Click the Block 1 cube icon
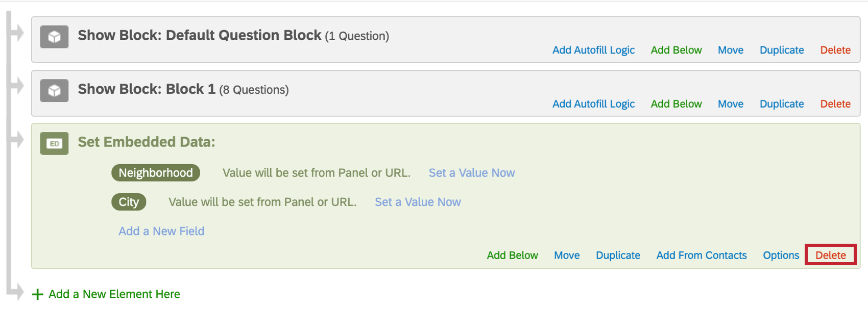 (x=54, y=91)
